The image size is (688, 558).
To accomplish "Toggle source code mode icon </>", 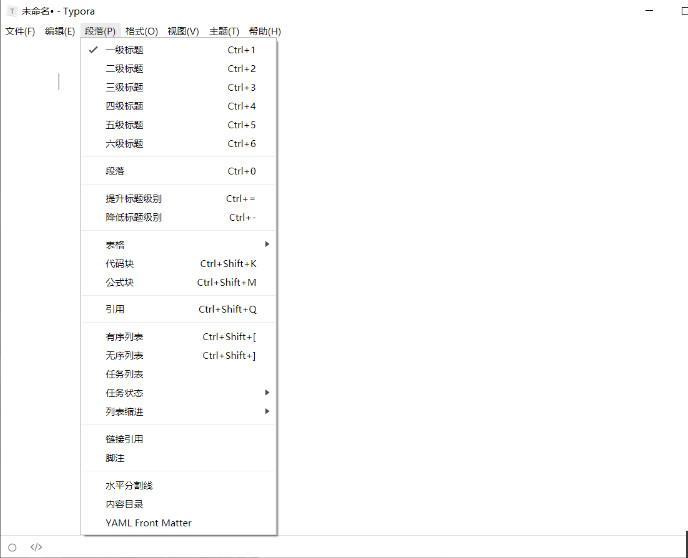I will 36,547.
